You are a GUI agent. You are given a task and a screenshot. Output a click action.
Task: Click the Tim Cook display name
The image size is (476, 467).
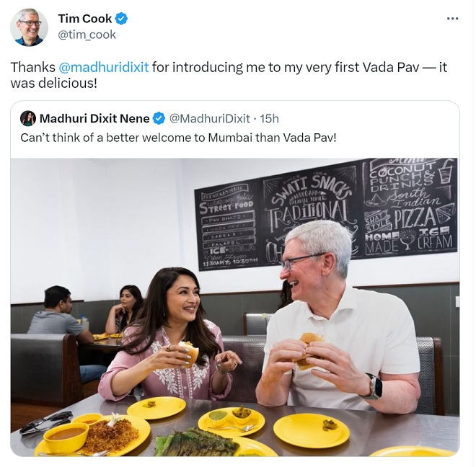click(84, 19)
